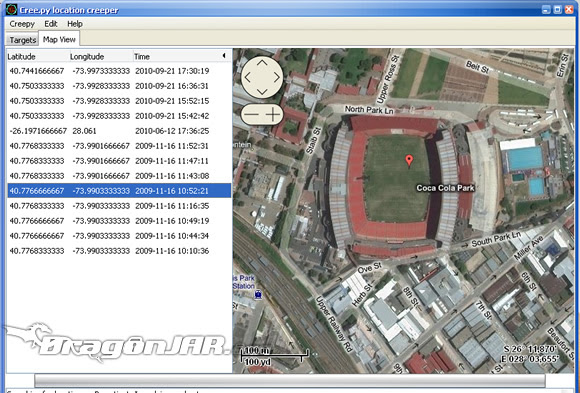
Task: Pan the map left with the arrow
Action: pos(247,77)
